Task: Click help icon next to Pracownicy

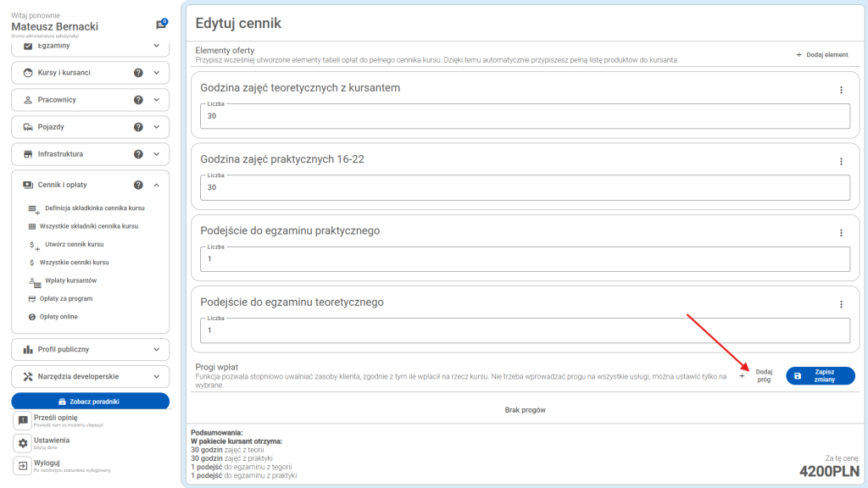Action: (138, 100)
